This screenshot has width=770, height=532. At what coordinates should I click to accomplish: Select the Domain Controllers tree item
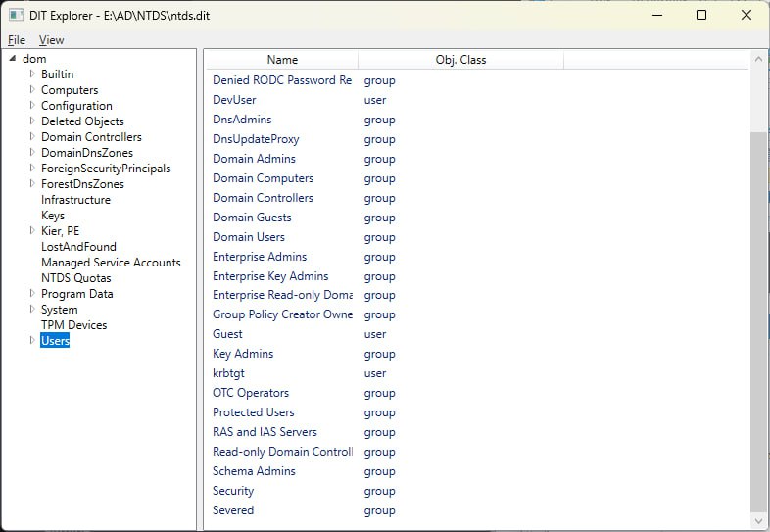[x=91, y=137]
